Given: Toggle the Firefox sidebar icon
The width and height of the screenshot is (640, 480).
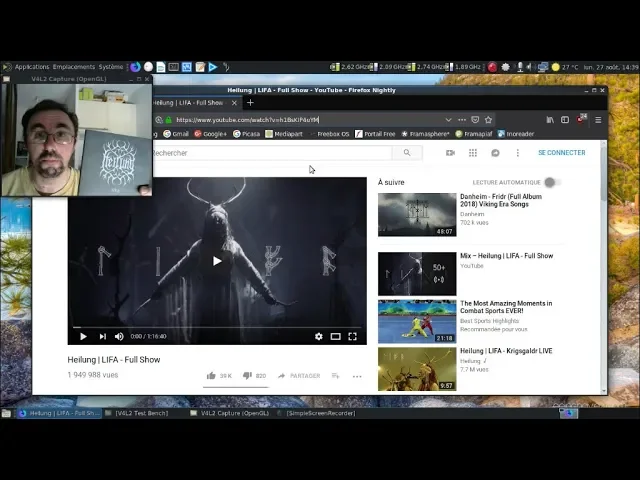Looking at the screenshot, I should (565, 120).
